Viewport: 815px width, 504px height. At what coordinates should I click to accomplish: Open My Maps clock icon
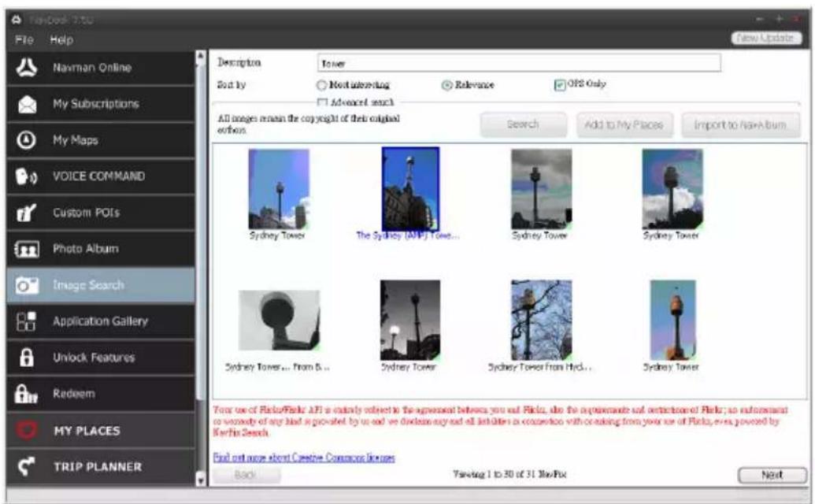[27, 139]
